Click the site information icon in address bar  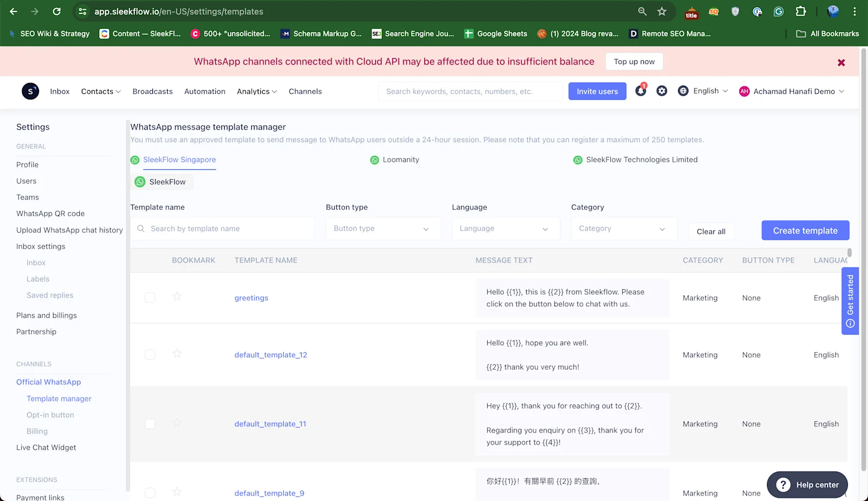point(82,11)
